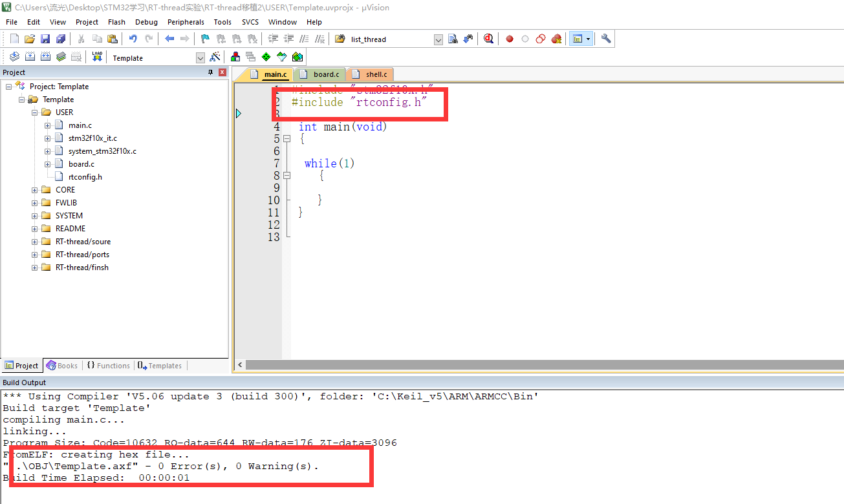Close the Project panel
Screen dimensions: 844x504
point(222,72)
